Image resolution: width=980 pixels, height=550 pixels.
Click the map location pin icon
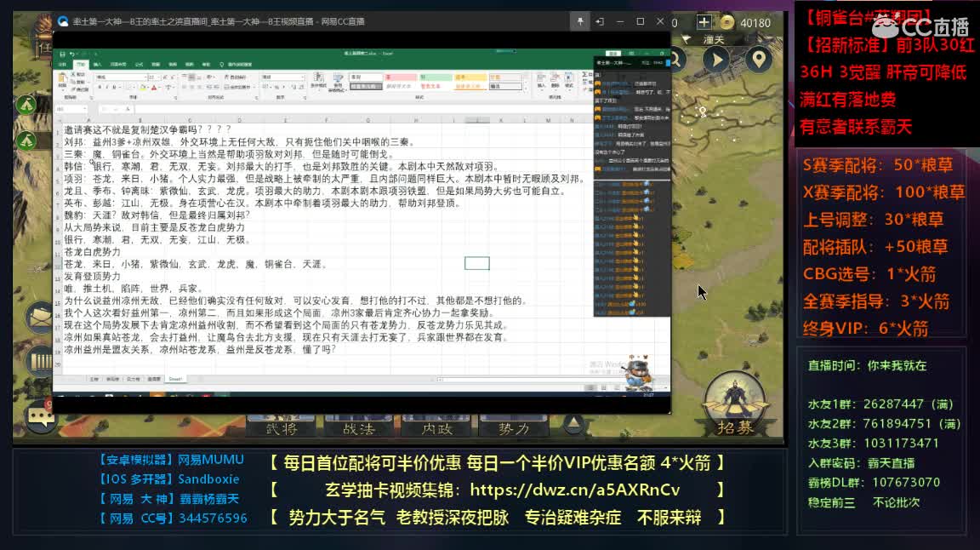coord(758,60)
